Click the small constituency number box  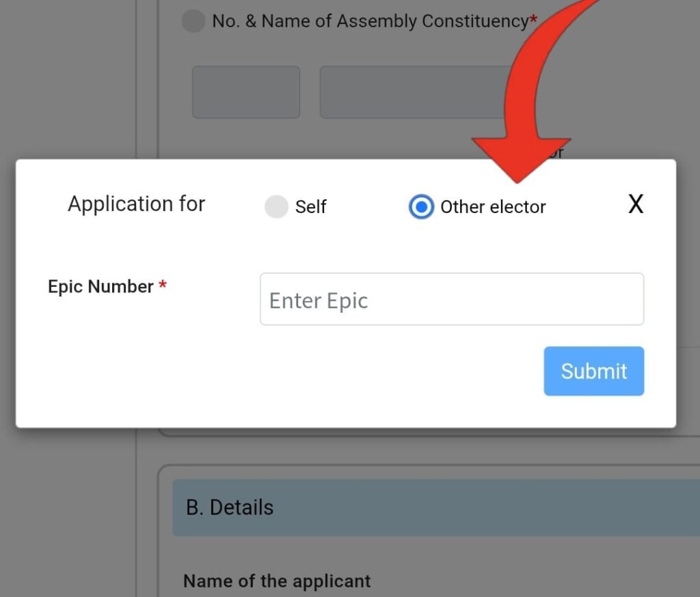point(246,92)
